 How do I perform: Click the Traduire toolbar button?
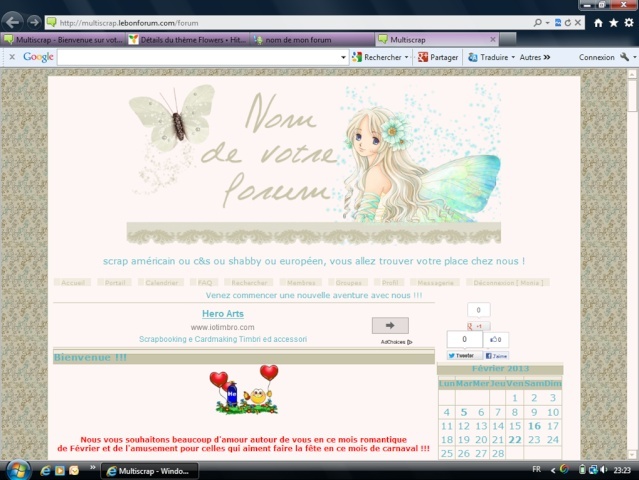tap(488, 57)
